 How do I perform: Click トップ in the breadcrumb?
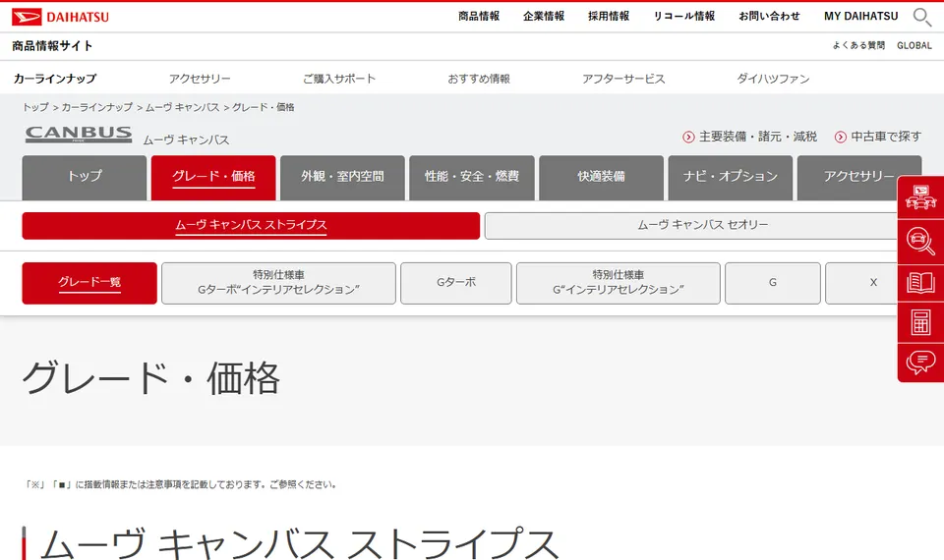[x=35, y=107]
